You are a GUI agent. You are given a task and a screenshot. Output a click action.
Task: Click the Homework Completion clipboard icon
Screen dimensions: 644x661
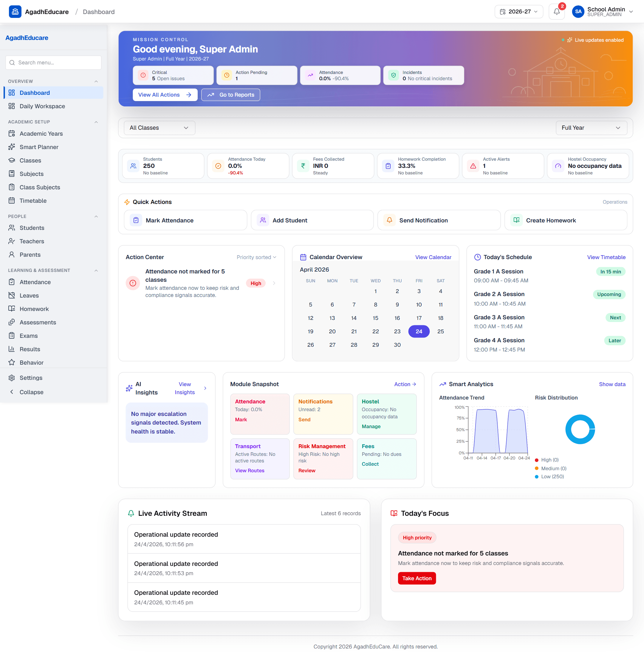pyautogui.click(x=388, y=166)
